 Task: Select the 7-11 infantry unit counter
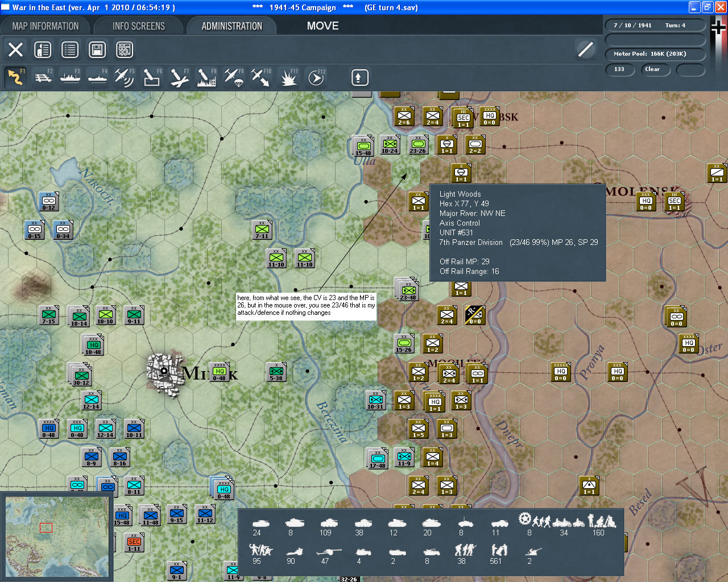262,230
